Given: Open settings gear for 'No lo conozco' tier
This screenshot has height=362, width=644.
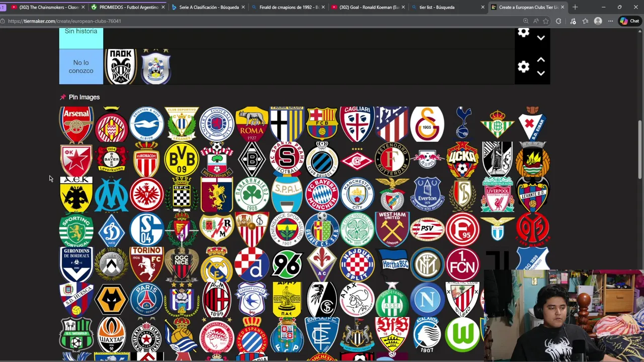Looking at the screenshot, I should click(x=524, y=67).
